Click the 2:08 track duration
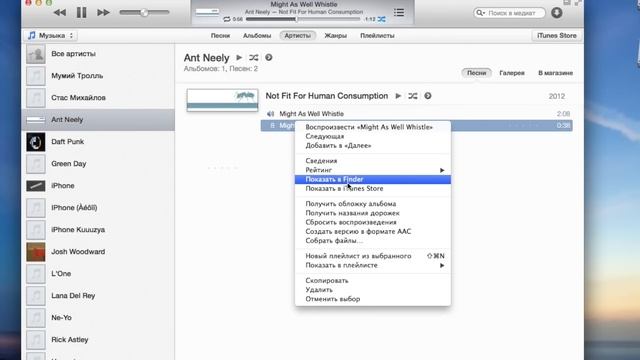The width and height of the screenshot is (640, 360). [563, 114]
